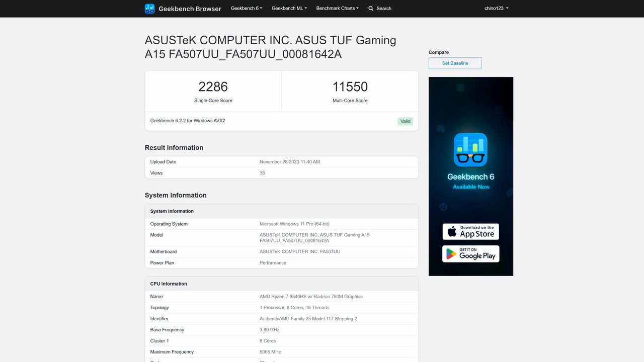
Task: Open the Geekbench 6 dropdown menu
Action: click(x=247, y=9)
